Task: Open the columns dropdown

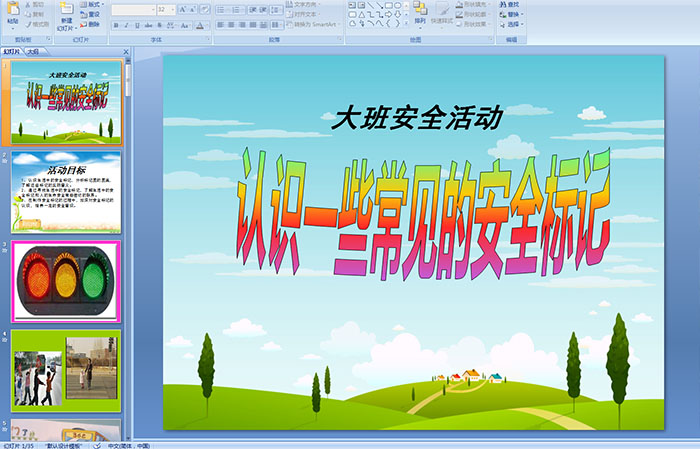Action: click(277, 25)
